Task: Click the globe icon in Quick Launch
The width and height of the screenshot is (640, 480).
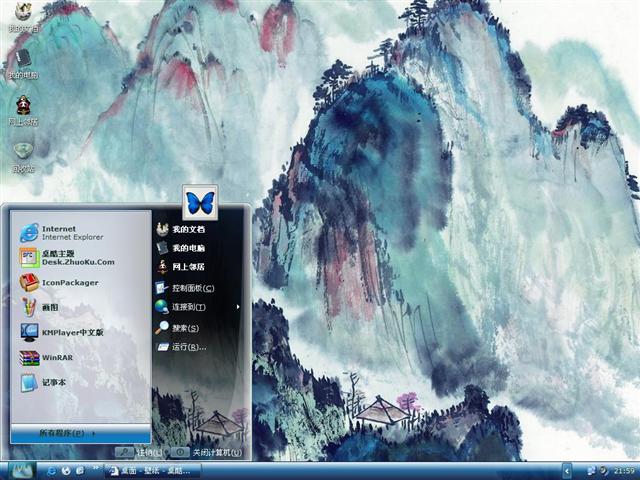Action: click(x=67, y=471)
